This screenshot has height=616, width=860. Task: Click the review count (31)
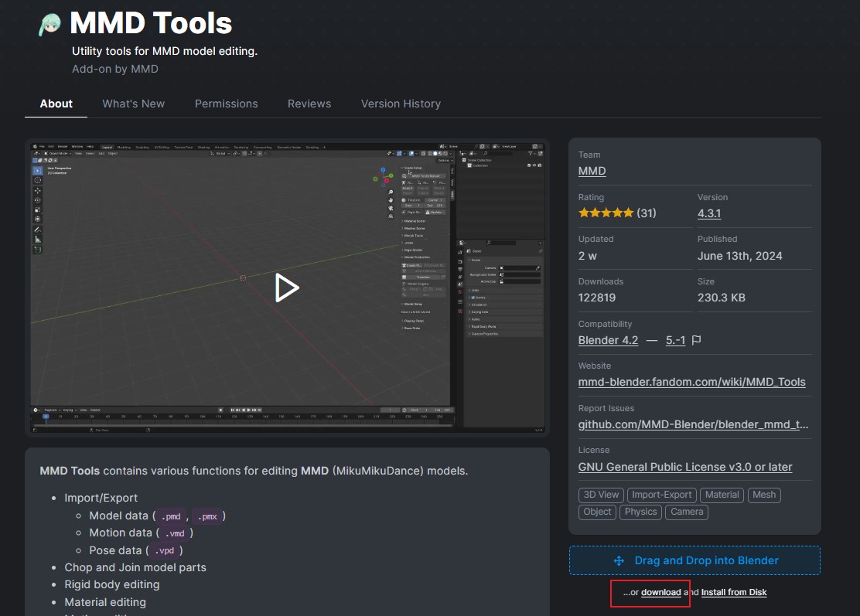coord(647,213)
